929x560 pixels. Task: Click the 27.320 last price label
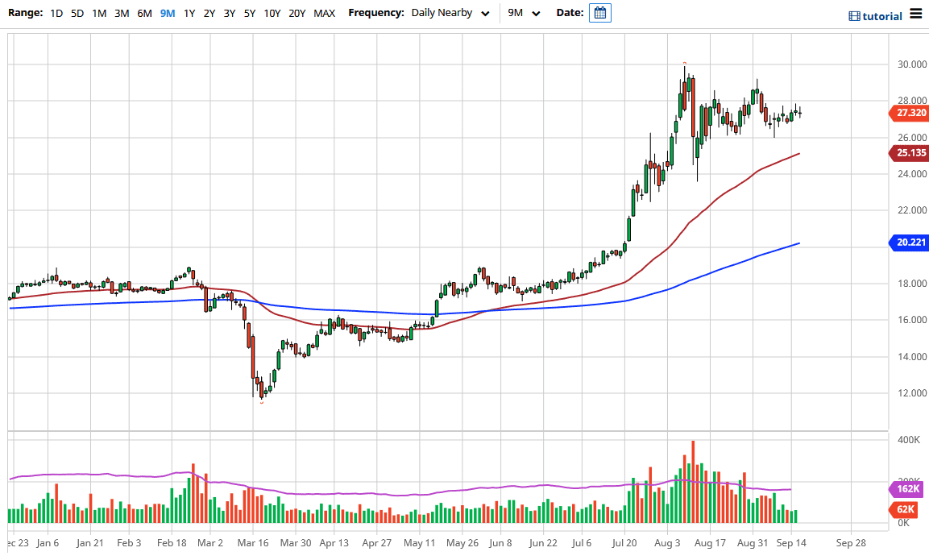(x=909, y=114)
